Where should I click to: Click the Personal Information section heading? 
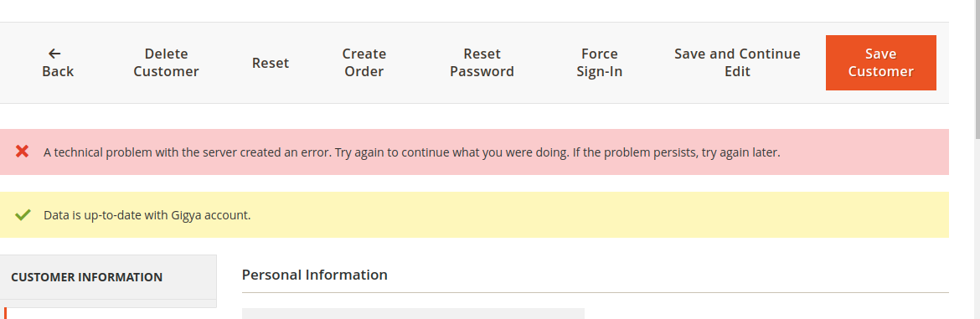(314, 275)
